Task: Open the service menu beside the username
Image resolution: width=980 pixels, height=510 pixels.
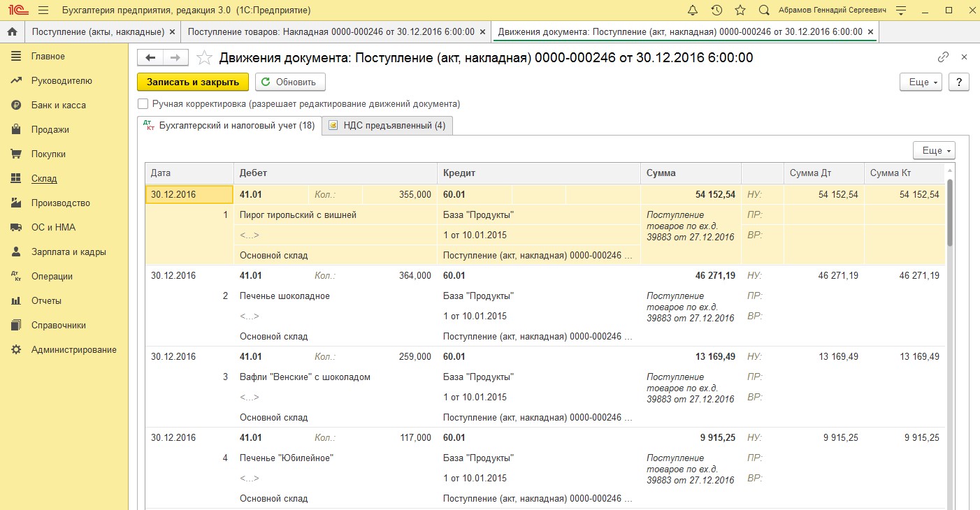Action: 901,10
